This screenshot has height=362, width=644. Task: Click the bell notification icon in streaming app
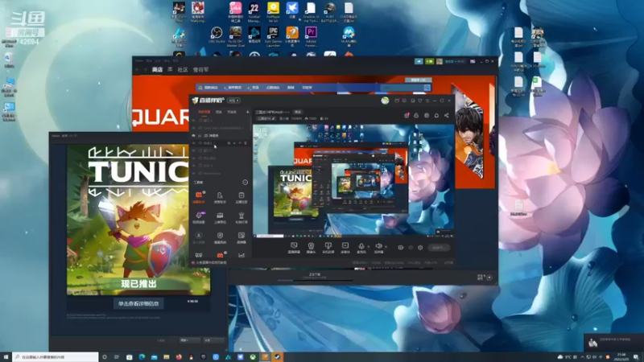[436, 115]
